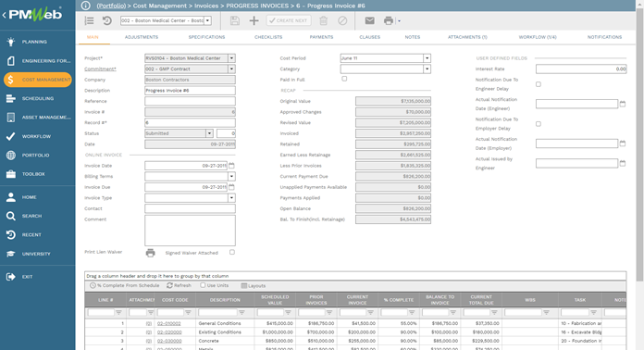Screen dimensions: 644x350
Task: Expand the Cost Period dropdown
Action: [x=427, y=58]
